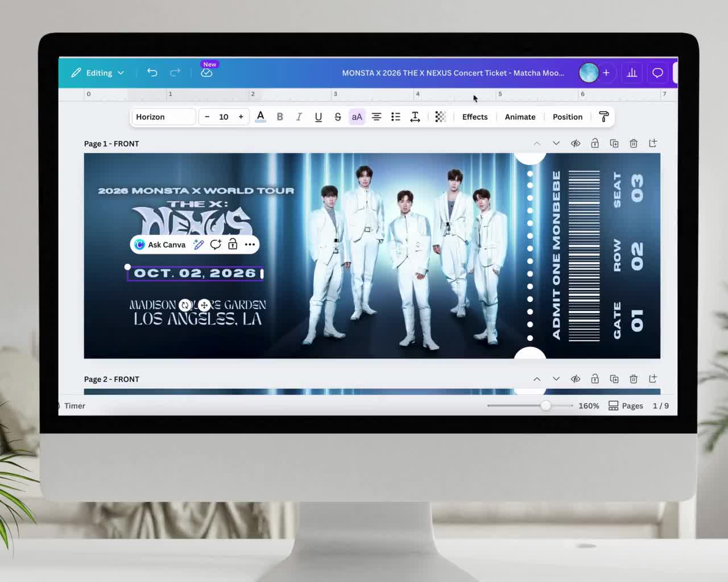Click the design title in header
Screen dimensions: 728x582
tap(453, 73)
